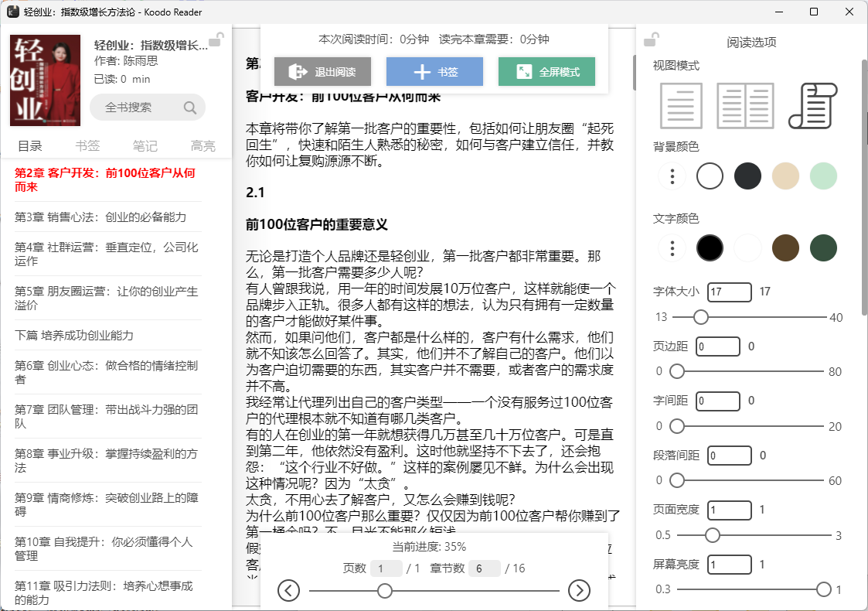Choose dark green text color

[823, 247]
